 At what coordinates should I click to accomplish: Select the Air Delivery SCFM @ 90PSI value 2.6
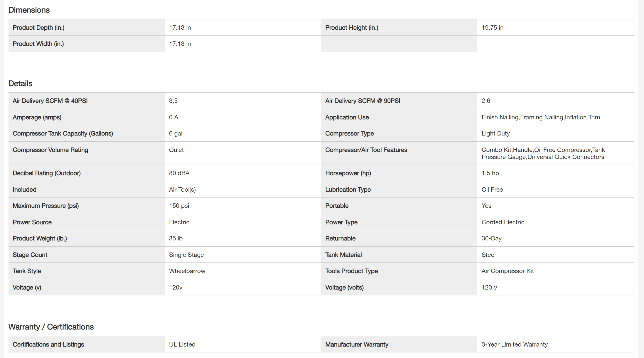[x=486, y=101]
